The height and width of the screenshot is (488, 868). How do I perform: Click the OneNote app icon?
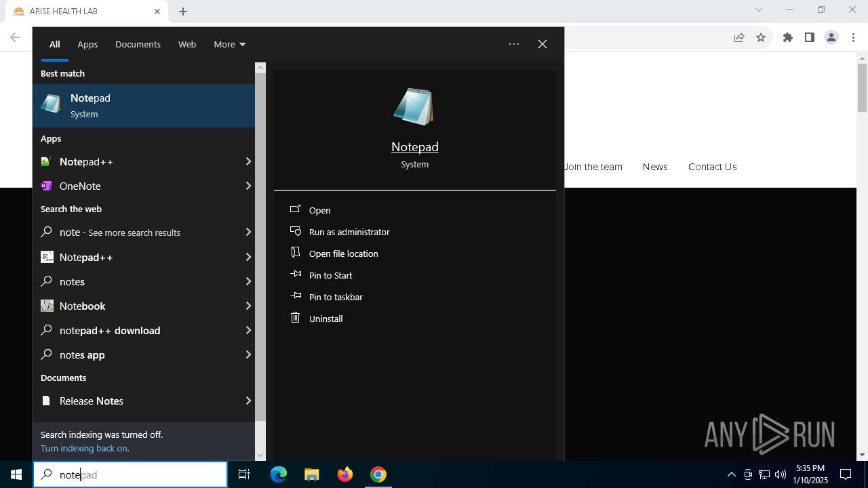[46, 186]
